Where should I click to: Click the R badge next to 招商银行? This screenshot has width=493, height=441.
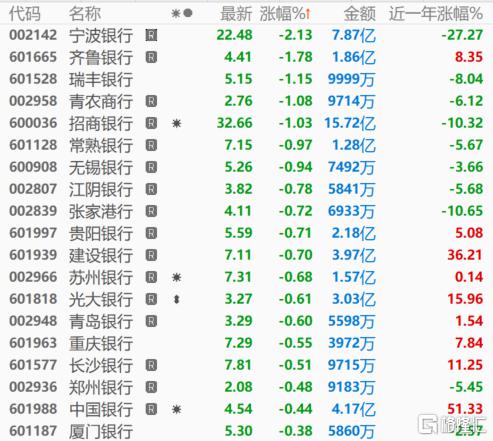pyautogui.click(x=151, y=123)
